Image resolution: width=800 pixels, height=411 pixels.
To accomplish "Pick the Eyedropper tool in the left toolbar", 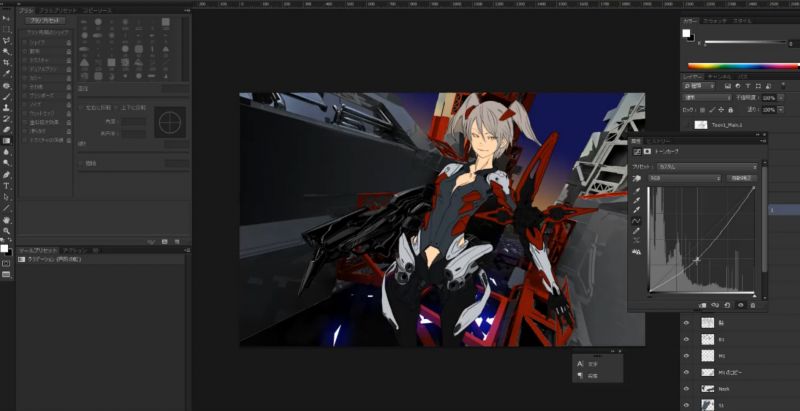I will point(7,74).
